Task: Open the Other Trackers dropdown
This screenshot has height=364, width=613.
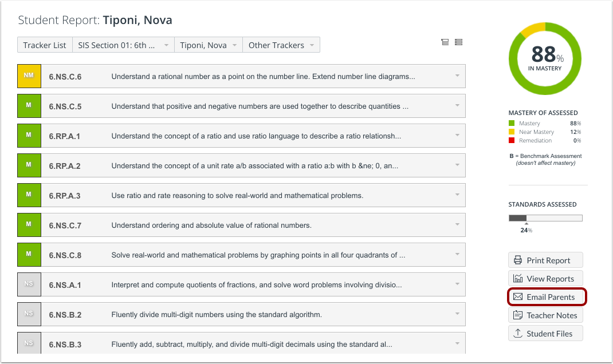Action: pos(281,45)
